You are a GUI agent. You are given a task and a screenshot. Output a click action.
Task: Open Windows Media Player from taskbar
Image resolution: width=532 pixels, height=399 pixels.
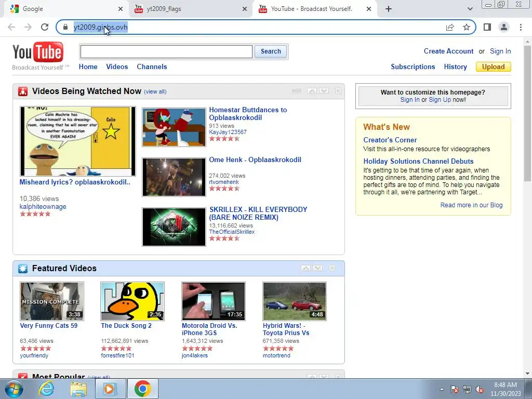[110, 389]
